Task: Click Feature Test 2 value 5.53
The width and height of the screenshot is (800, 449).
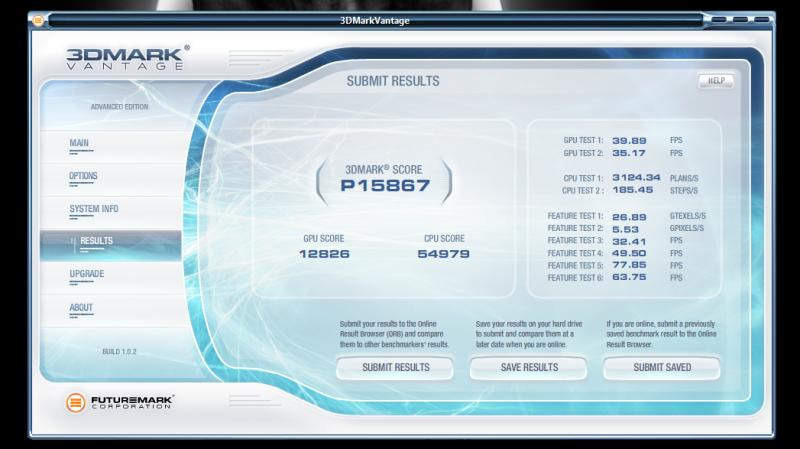Action: click(626, 229)
